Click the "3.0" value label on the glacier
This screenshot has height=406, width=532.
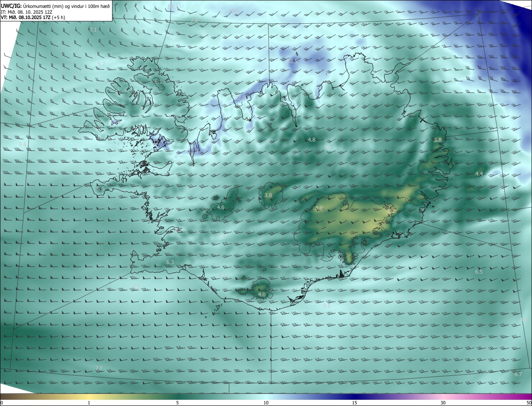[319, 208]
